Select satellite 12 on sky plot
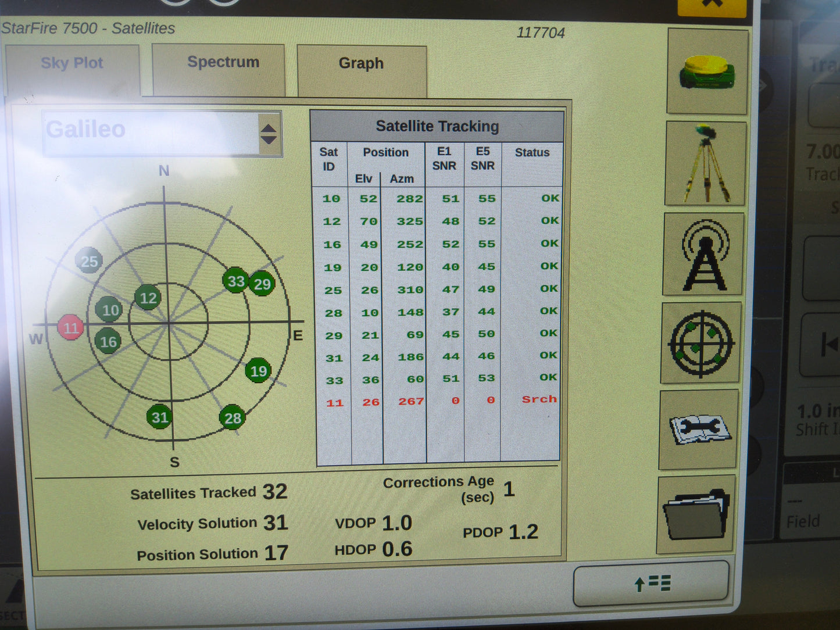Screen dimensions: 840x630 point(148,298)
